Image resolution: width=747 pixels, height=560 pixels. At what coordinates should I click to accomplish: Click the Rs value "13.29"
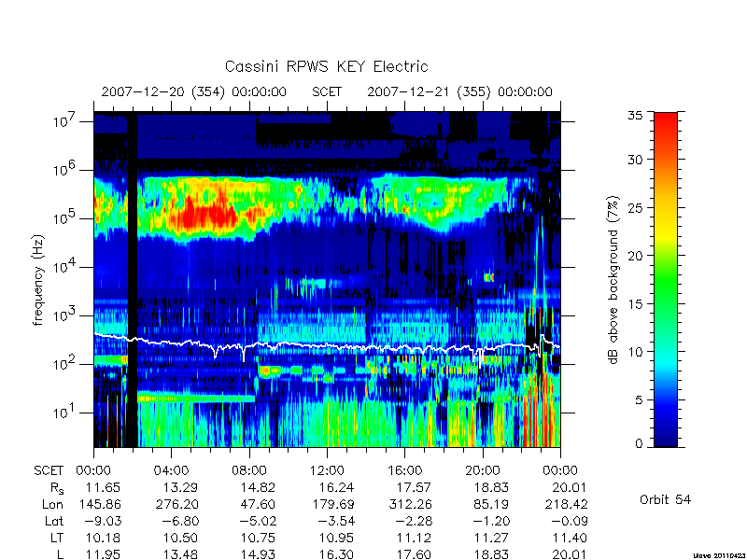pyautogui.click(x=180, y=487)
